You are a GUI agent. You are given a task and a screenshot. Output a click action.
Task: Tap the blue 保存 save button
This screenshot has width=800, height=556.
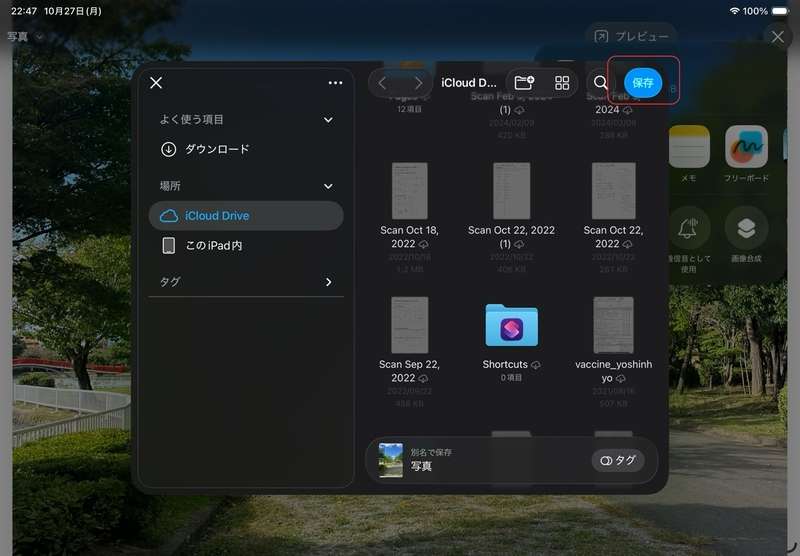(643, 83)
